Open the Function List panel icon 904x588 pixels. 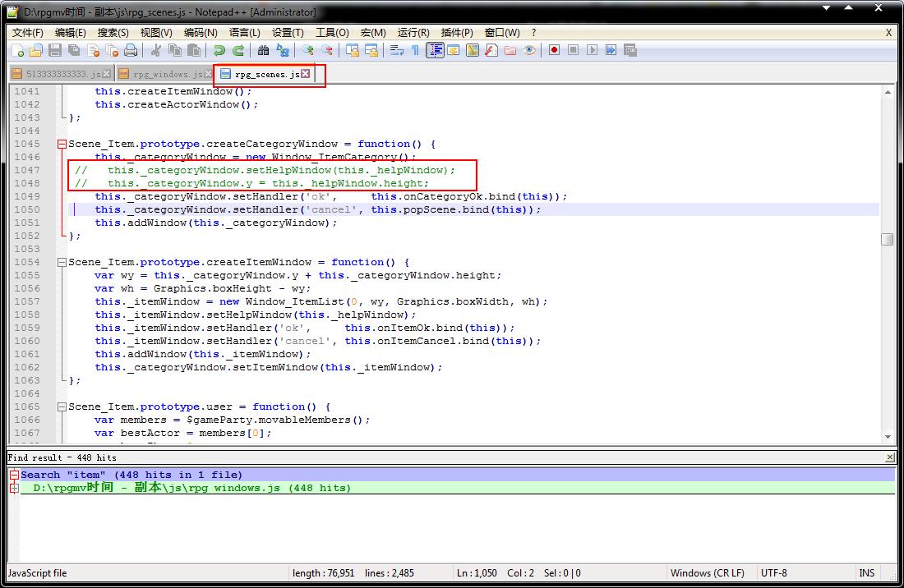point(491,51)
